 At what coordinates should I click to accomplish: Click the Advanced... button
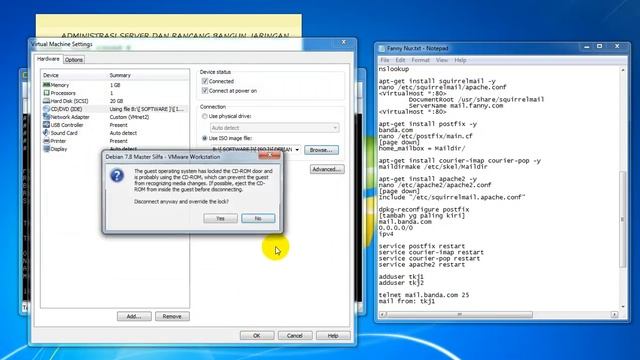point(327,169)
